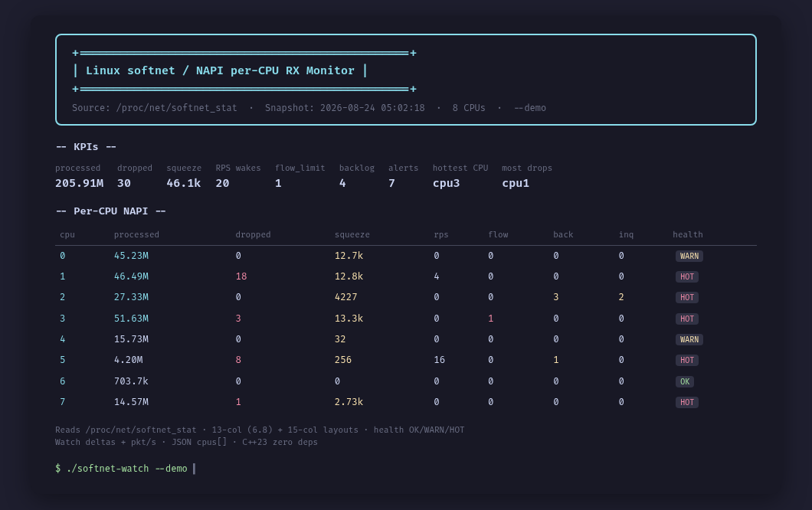812x510 pixels.
Task: Click the 'Source: /proc/net/softnet_stat' text
Action: click(154, 108)
